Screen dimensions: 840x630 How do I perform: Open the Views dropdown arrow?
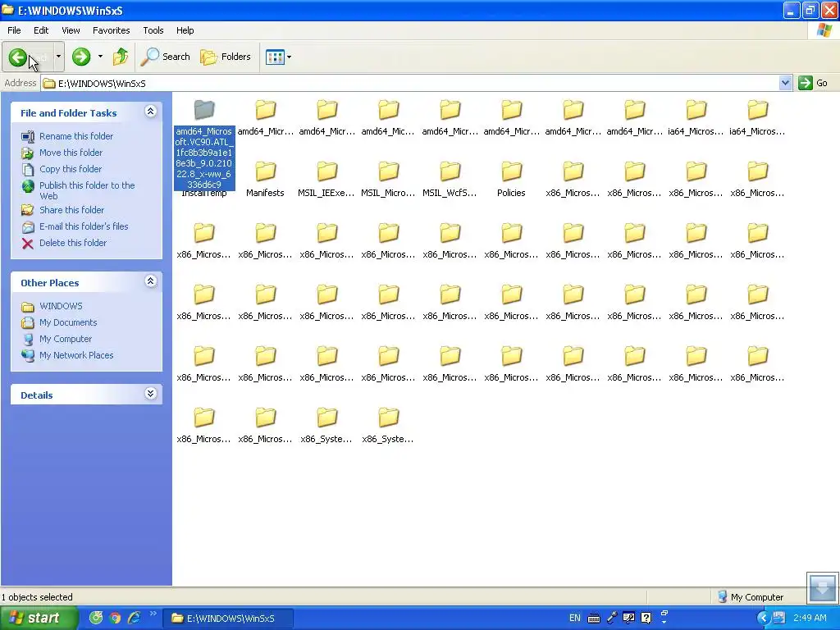point(290,57)
